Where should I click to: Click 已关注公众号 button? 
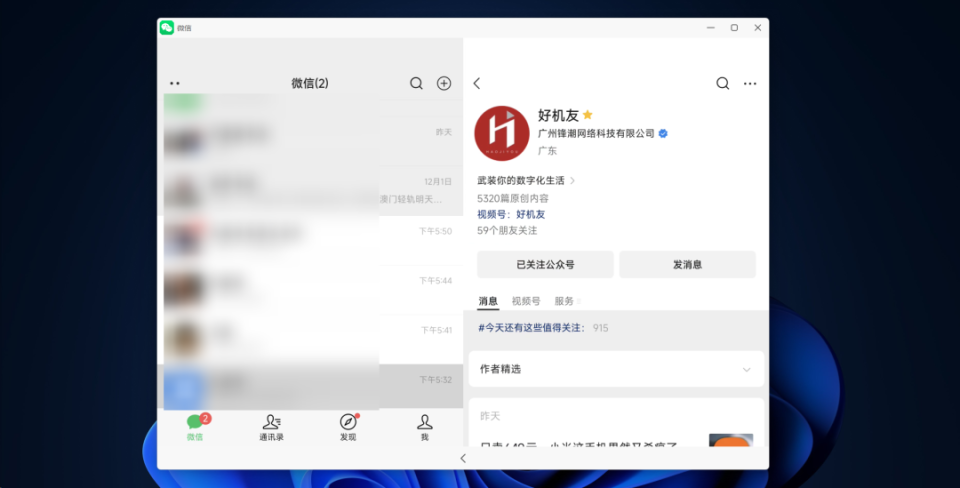click(545, 265)
